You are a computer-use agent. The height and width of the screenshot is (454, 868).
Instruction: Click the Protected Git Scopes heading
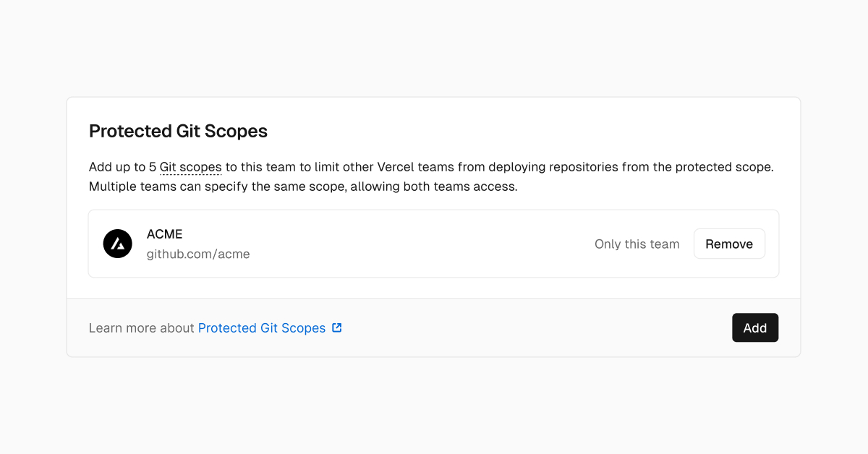pyautogui.click(x=178, y=131)
